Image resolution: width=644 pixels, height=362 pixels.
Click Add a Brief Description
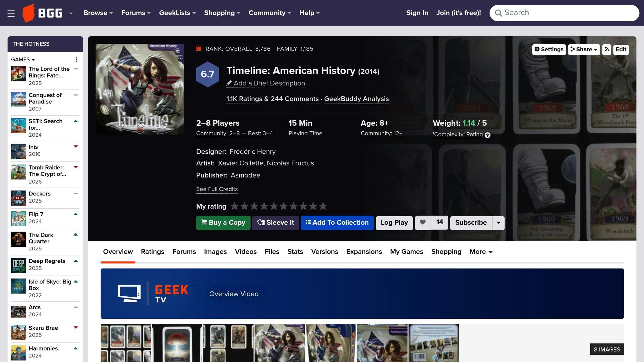click(x=266, y=83)
